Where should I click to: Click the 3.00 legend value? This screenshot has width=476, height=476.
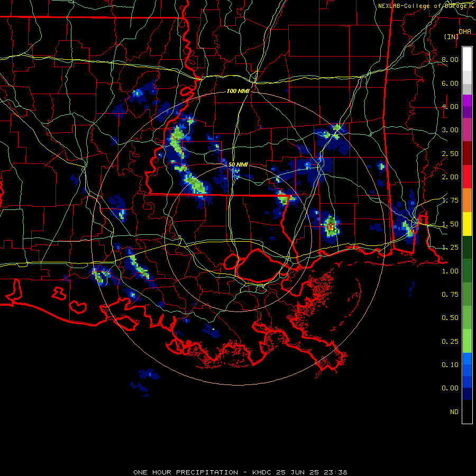click(x=450, y=130)
